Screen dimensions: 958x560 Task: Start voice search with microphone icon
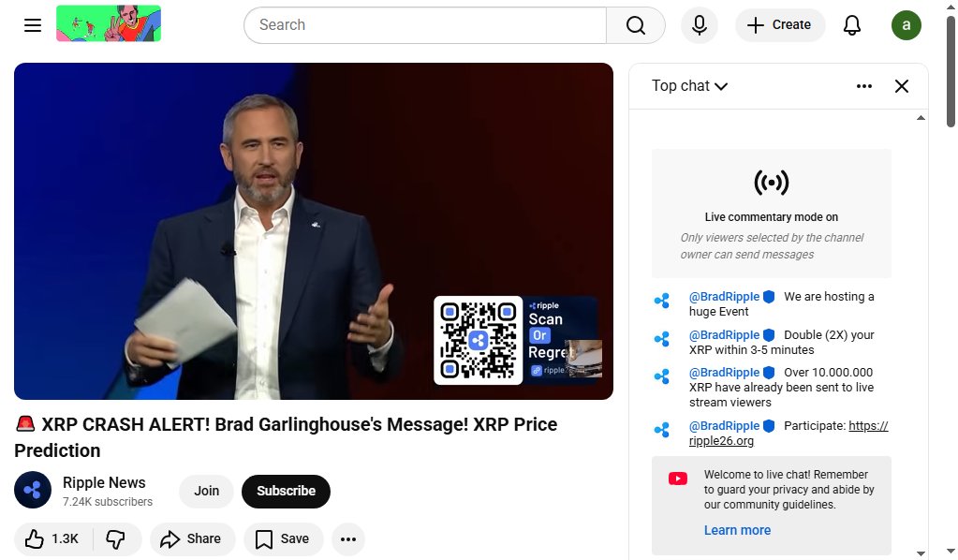coord(699,25)
